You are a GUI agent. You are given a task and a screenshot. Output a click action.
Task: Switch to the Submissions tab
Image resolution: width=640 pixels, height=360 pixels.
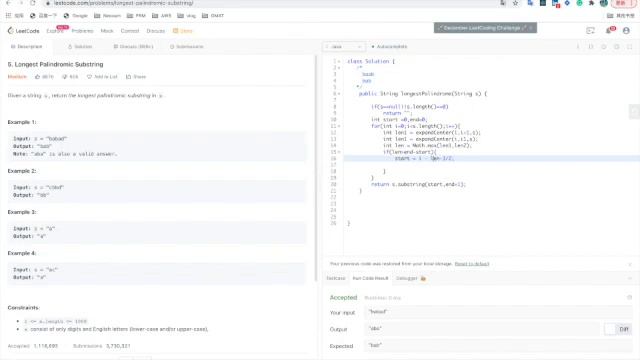coord(187,47)
